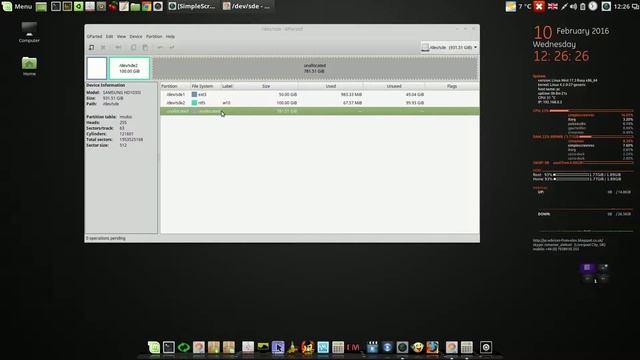The width and height of the screenshot is (640, 360).
Task: Click the 100.00 GiB size cell
Action: (287, 103)
